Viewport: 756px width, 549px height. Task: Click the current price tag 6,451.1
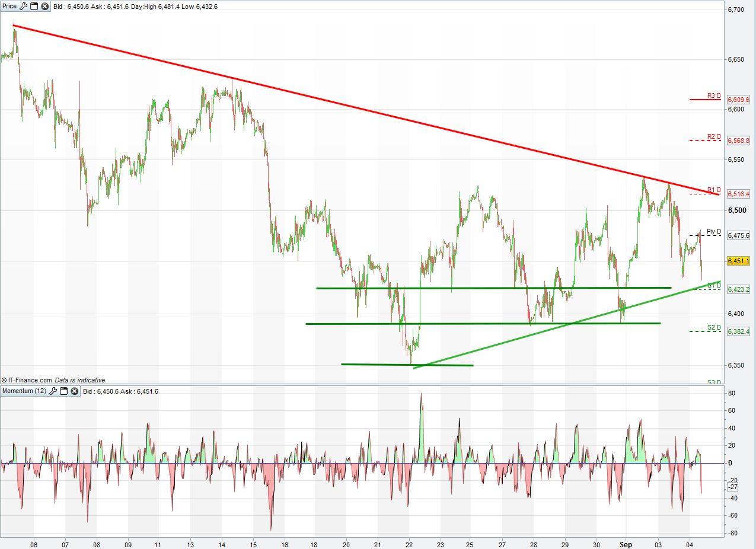[x=738, y=261]
